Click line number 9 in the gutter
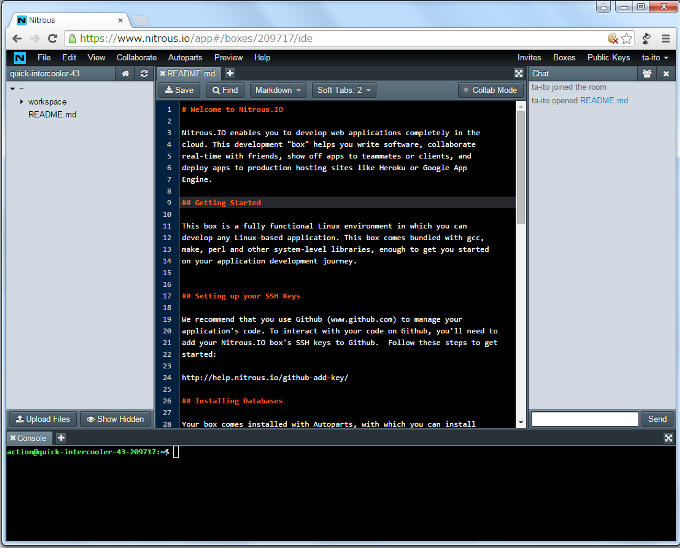Screen dimensions: 680x548 [x=169, y=202]
